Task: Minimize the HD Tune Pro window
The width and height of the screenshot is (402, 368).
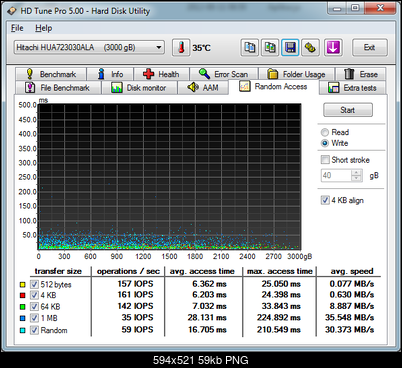Action: click(x=337, y=8)
